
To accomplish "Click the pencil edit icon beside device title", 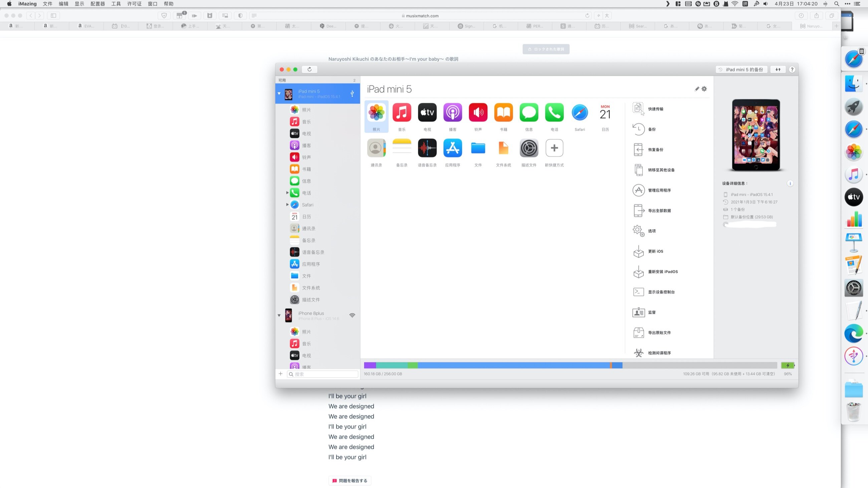I will [x=697, y=89].
